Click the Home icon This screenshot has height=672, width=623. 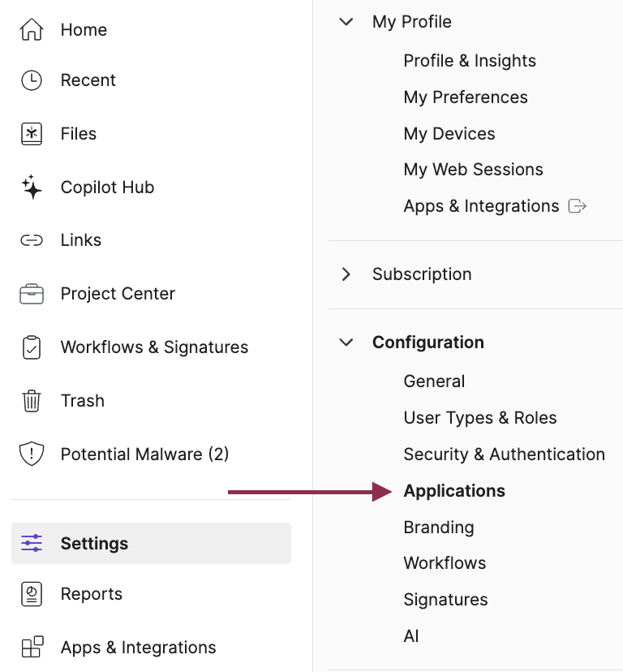pyautogui.click(x=31, y=29)
